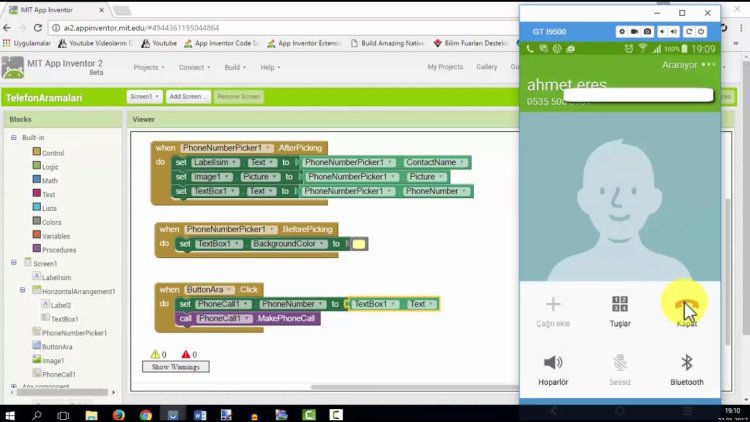The width and height of the screenshot is (750, 422).
Task: Click the address bar URL
Action: click(x=142, y=28)
